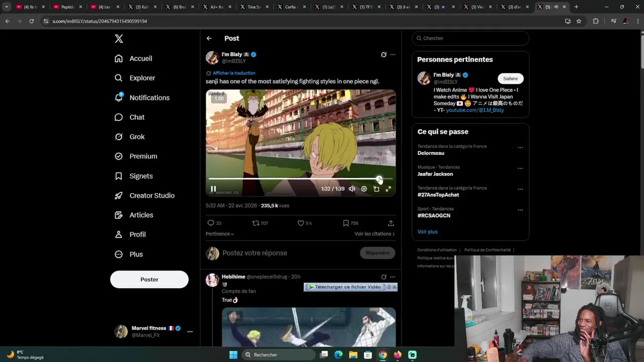The height and width of the screenshot is (362, 644).
Task: Open Chrome extensions puzzle icon
Action: click(596, 21)
